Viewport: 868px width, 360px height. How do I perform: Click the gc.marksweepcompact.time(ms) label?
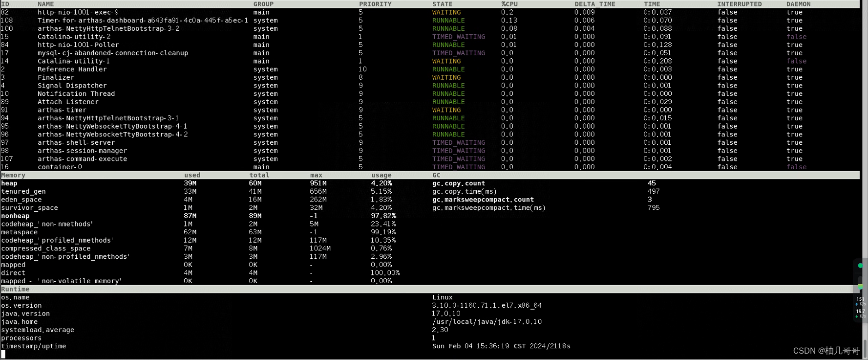point(489,208)
